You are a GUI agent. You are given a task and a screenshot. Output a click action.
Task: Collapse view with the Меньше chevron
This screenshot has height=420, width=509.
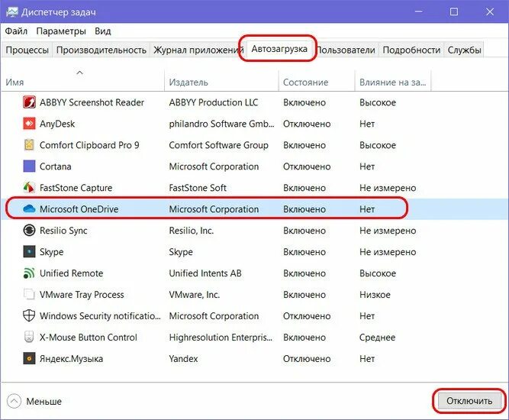(x=14, y=401)
